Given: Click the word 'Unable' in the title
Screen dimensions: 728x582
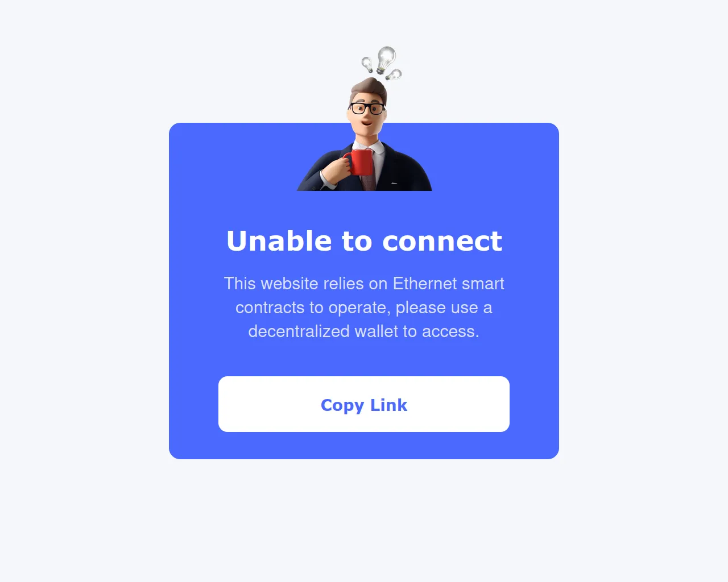Looking at the screenshot, I should point(279,241).
